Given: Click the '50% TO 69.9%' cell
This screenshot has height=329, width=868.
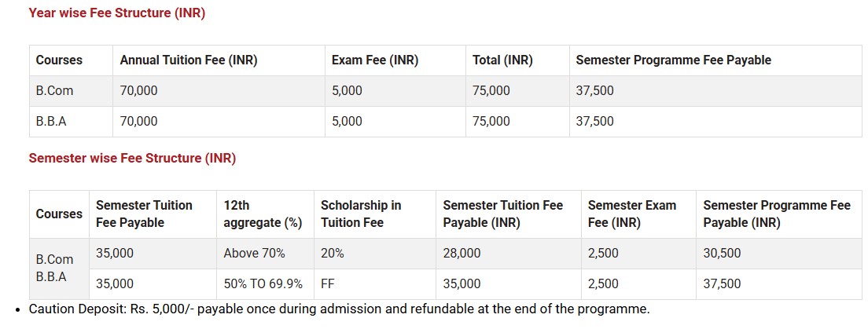Looking at the screenshot, I should tap(263, 283).
